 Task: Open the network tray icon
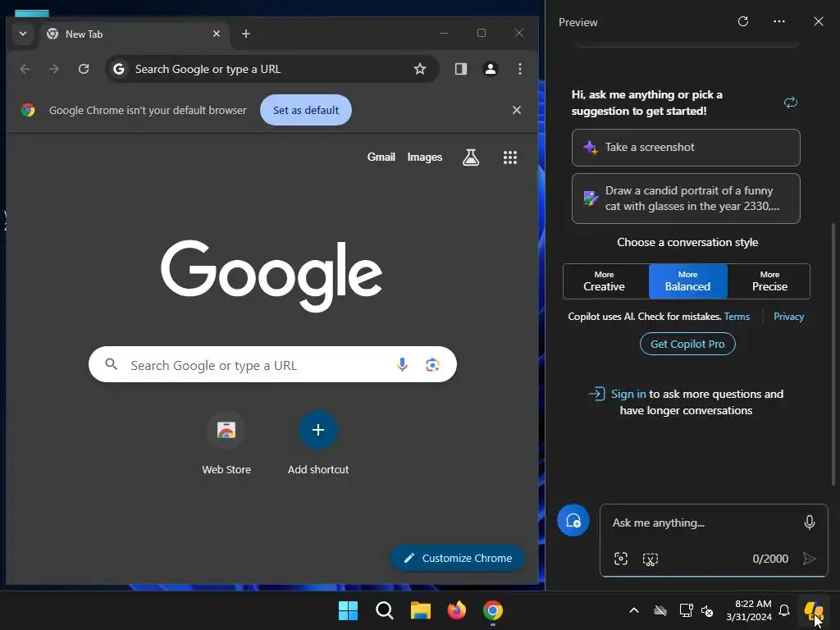pyautogui.click(x=686, y=610)
